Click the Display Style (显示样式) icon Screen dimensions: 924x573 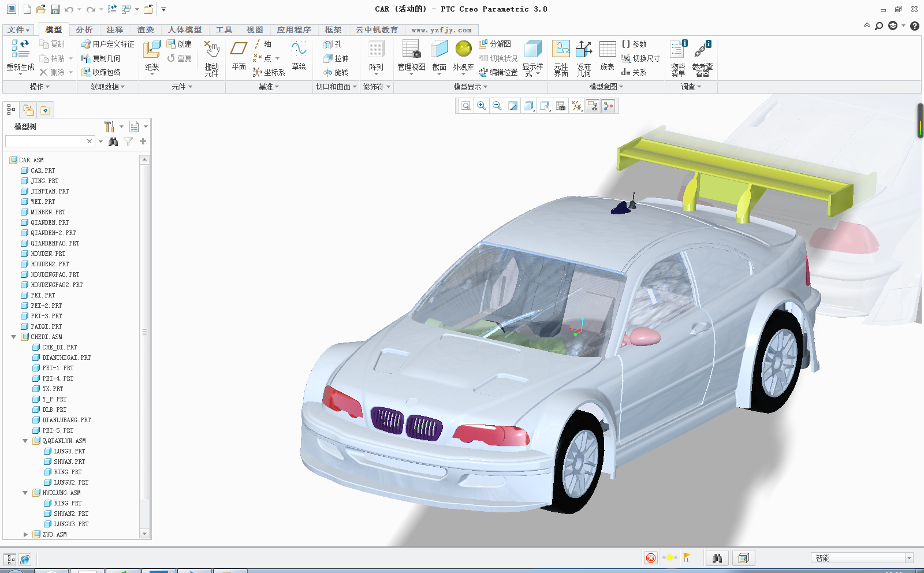pyautogui.click(x=532, y=49)
